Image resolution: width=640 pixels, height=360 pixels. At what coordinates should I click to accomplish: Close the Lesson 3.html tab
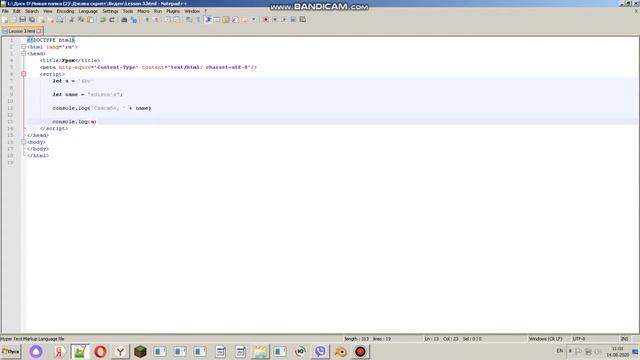39,31
